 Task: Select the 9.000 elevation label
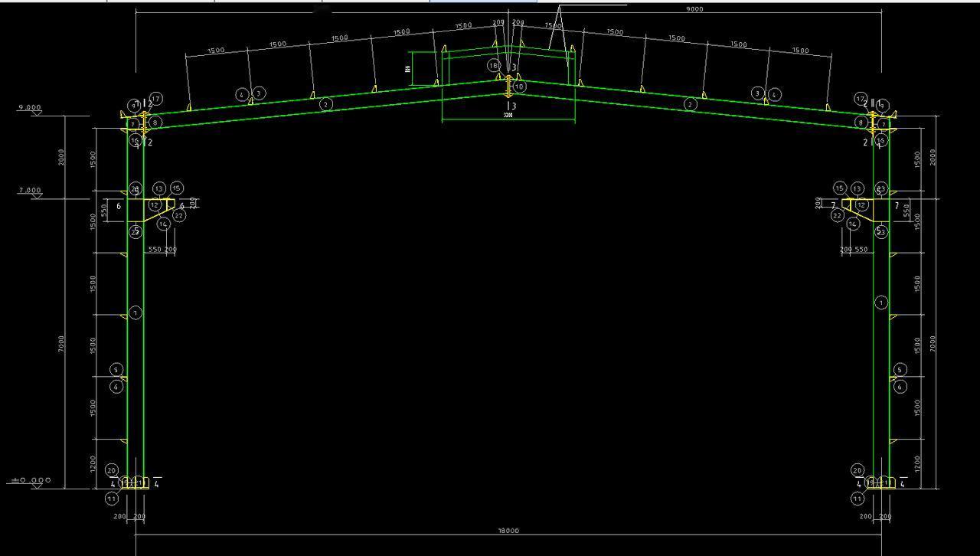[29, 108]
